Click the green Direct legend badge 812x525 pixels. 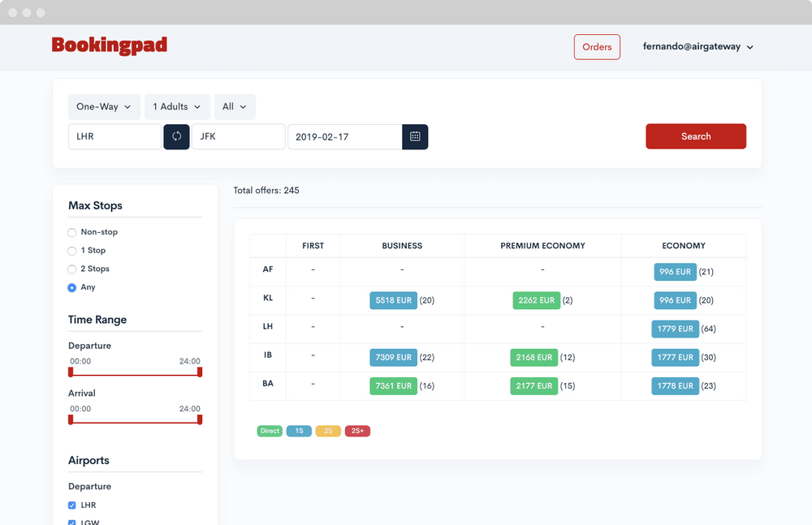[x=270, y=431]
